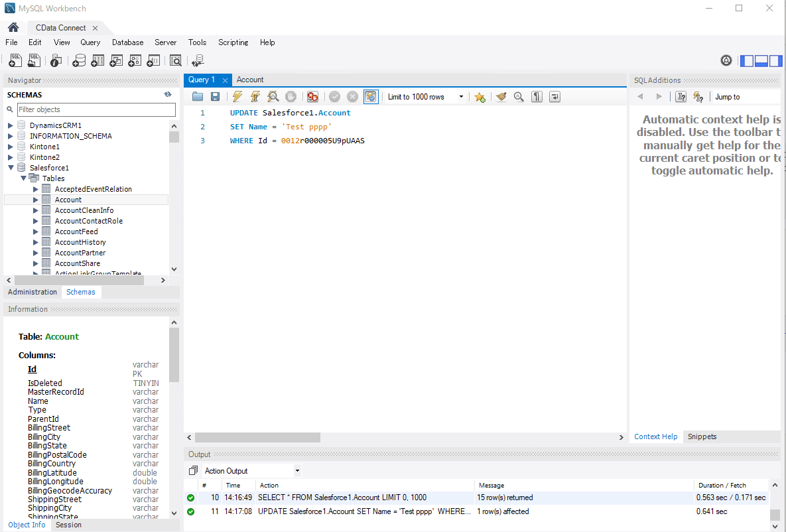Click the Filter objects search field
Screen dimensions: 786x532
click(x=96, y=109)
